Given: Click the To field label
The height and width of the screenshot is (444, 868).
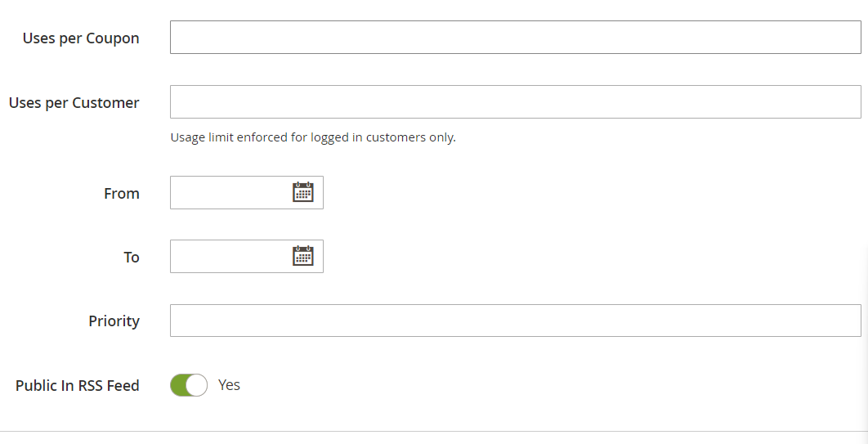Looking at the screenshot, I should (132, 257).
